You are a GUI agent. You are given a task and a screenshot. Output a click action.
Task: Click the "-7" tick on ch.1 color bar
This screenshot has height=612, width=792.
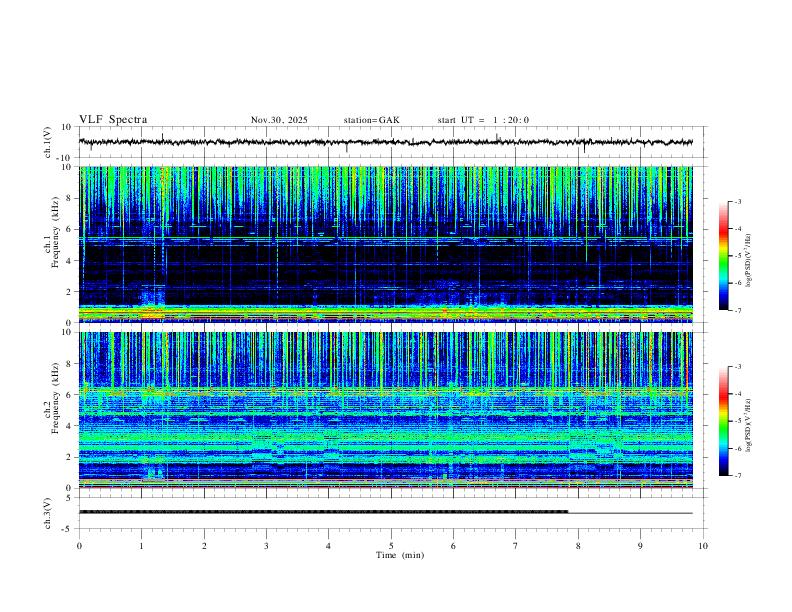738,311
